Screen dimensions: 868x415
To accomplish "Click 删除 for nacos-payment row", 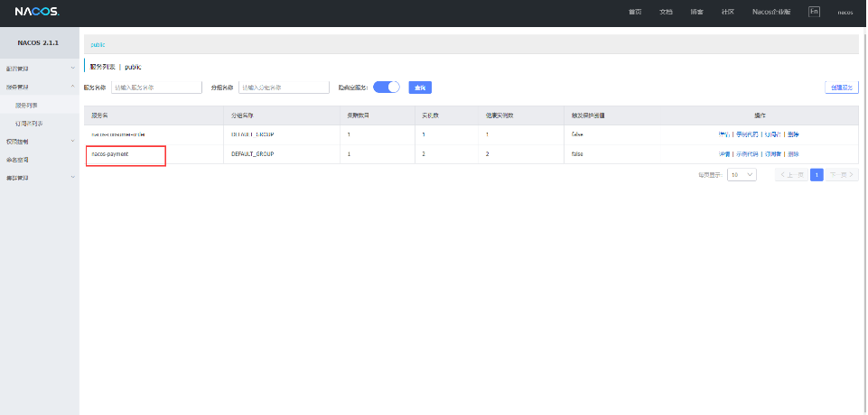I will pos(793,154).
